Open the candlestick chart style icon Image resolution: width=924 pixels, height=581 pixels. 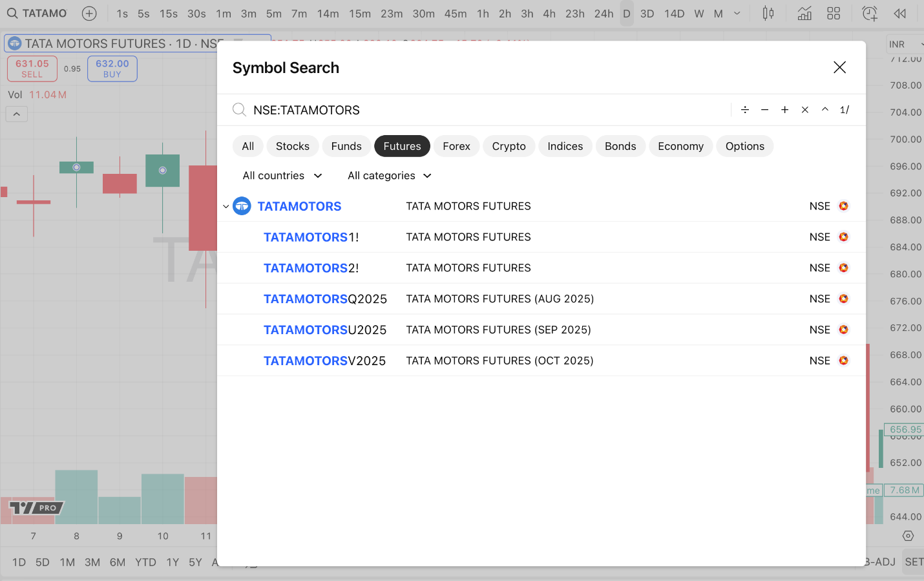(x=768, y=14)
